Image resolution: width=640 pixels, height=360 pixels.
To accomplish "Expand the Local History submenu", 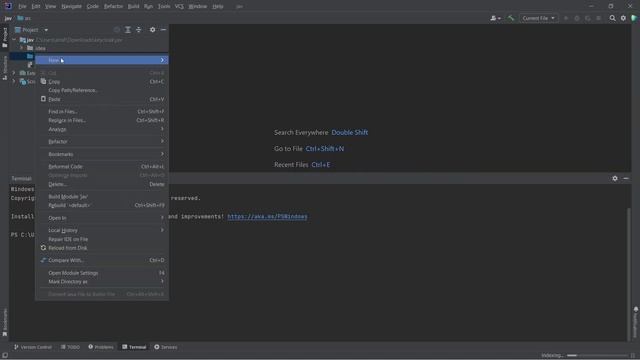I will click(x=102, y=230).
